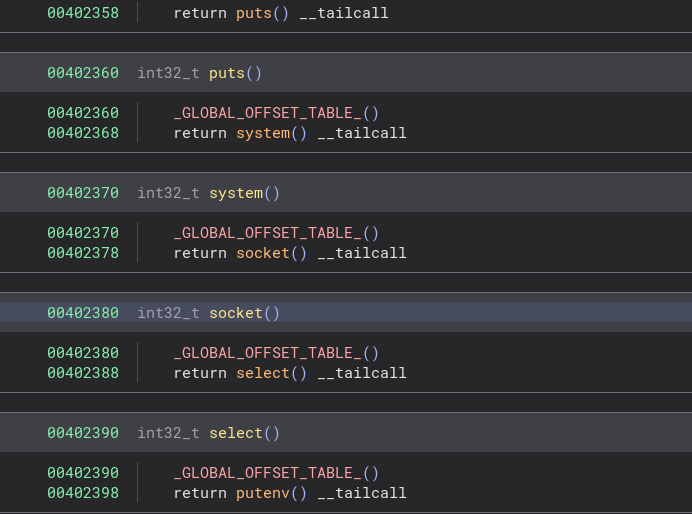692x514 pixels.
Task: Click address 00402368 in the puts body
Action: pos(82,133)
